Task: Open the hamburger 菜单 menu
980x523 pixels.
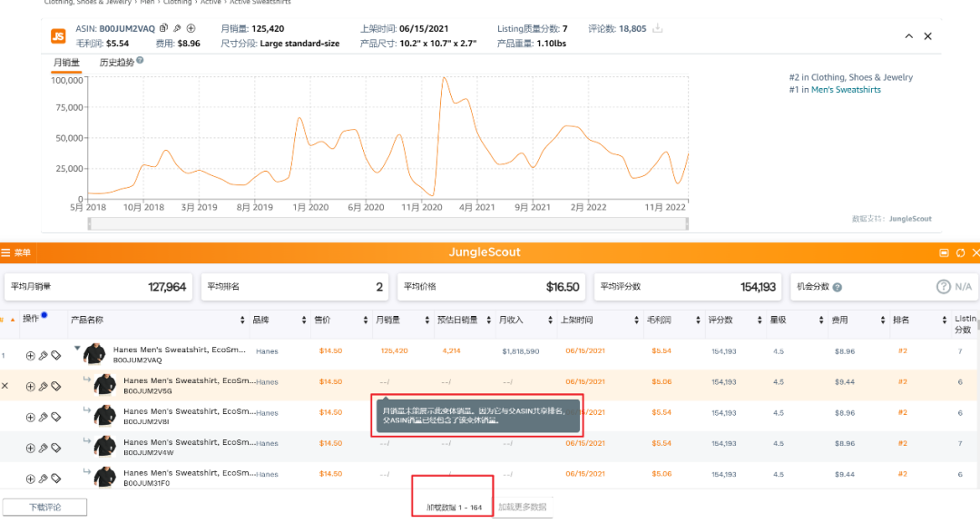Action: click(x=16, y=252)
